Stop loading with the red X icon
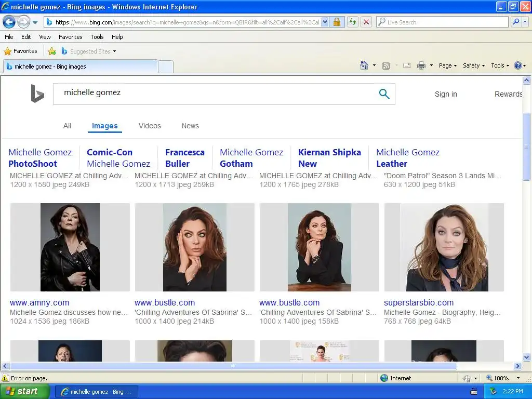The width and height of the screenshot is (532, 399). point(366,22)
